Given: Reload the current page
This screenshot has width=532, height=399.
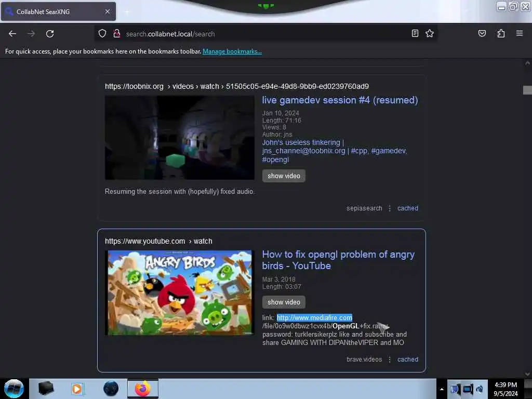Looking at the screenshot, I should click(x=50, y=34).
